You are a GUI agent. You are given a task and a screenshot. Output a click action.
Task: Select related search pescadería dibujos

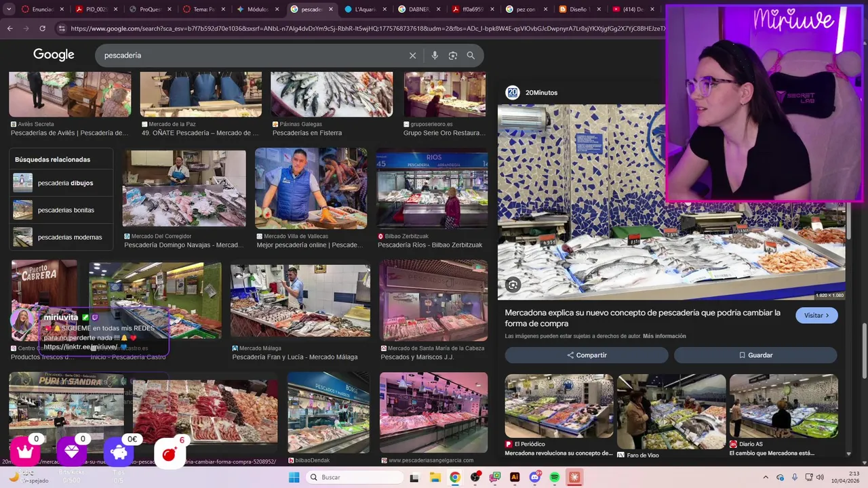(x=61, y=183)
